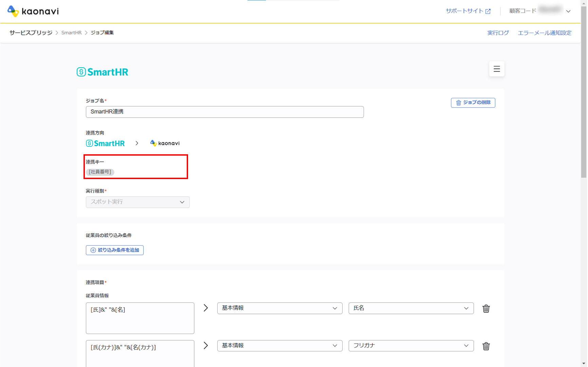Delete the 氏名 mapping row via trash icon

486,309
